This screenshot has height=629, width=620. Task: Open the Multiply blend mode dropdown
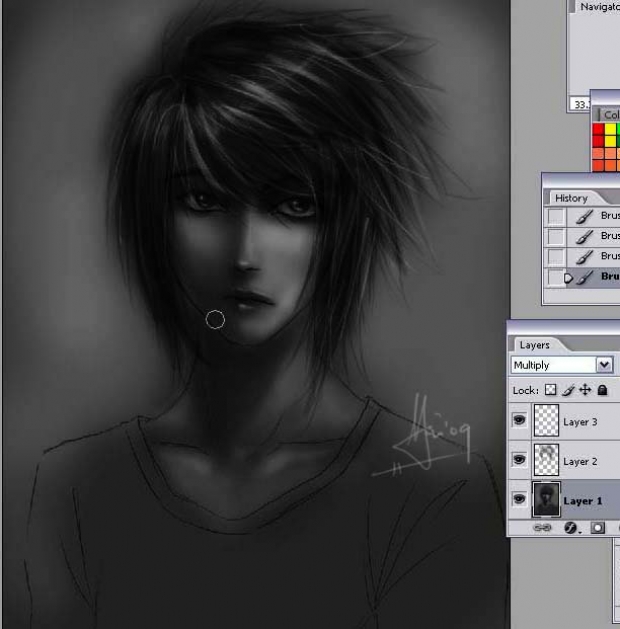tap(604, 365)
